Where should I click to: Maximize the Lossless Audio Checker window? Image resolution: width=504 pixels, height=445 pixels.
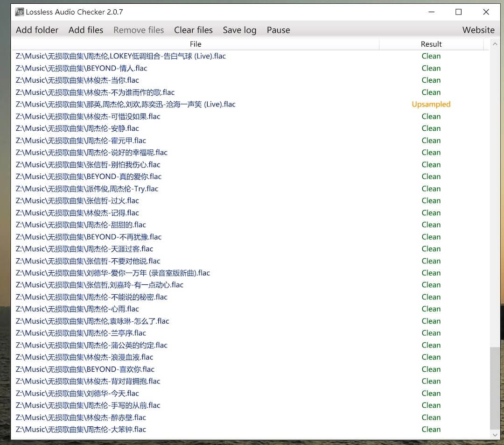click(x=458, y=12)
